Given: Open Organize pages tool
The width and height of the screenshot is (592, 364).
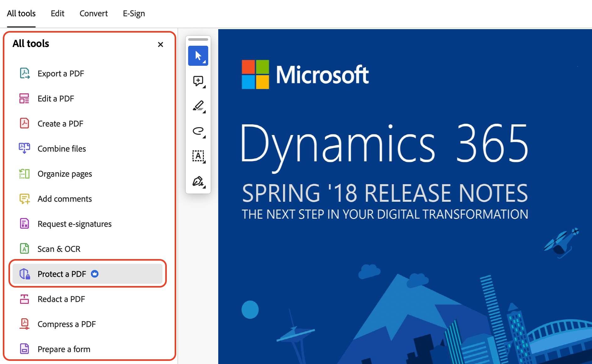Looking at the screenshot, I should click(x=65, y=174).
